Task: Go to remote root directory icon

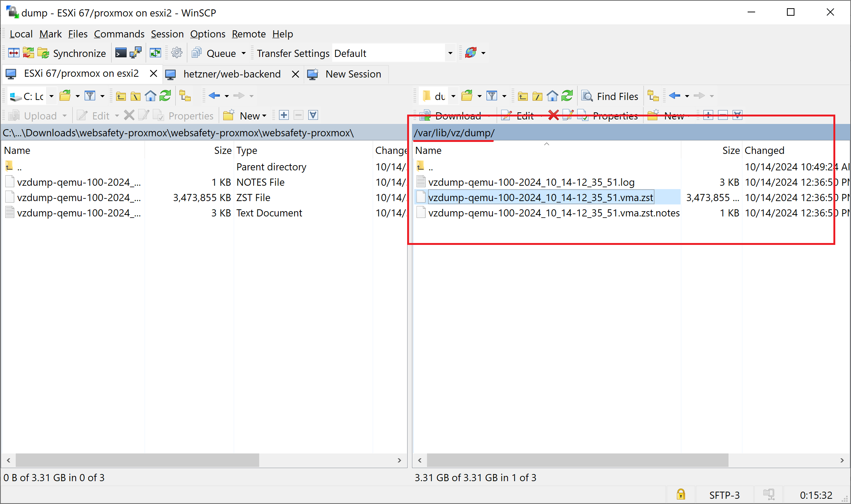Action: (537, 96)
